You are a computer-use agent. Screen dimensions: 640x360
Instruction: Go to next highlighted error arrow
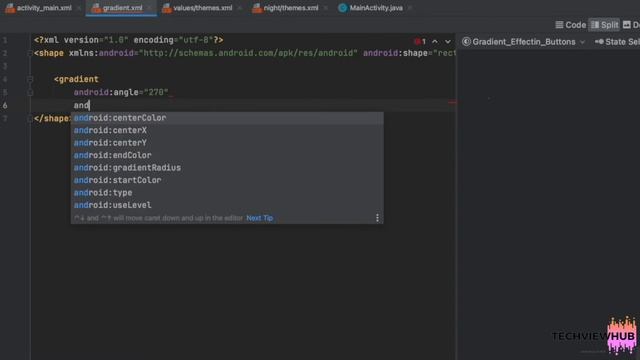pos(448,42)
